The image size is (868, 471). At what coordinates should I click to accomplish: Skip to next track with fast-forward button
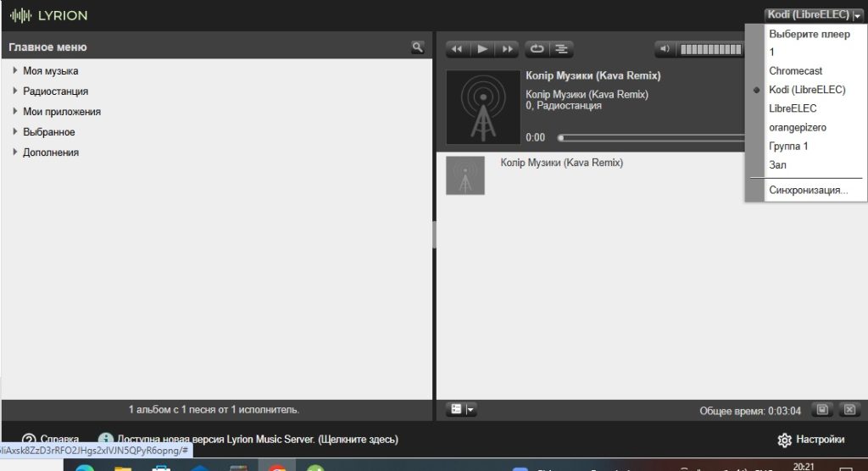[x=507, y=49]
